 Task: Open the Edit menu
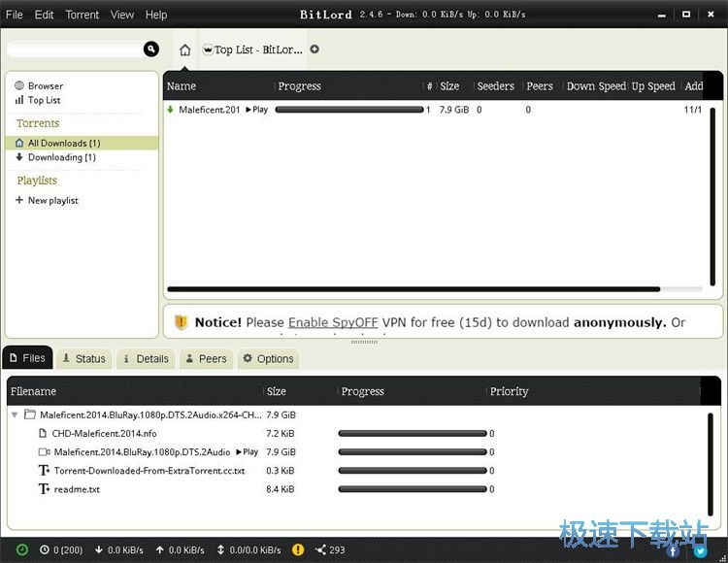(x=44, y=15)
